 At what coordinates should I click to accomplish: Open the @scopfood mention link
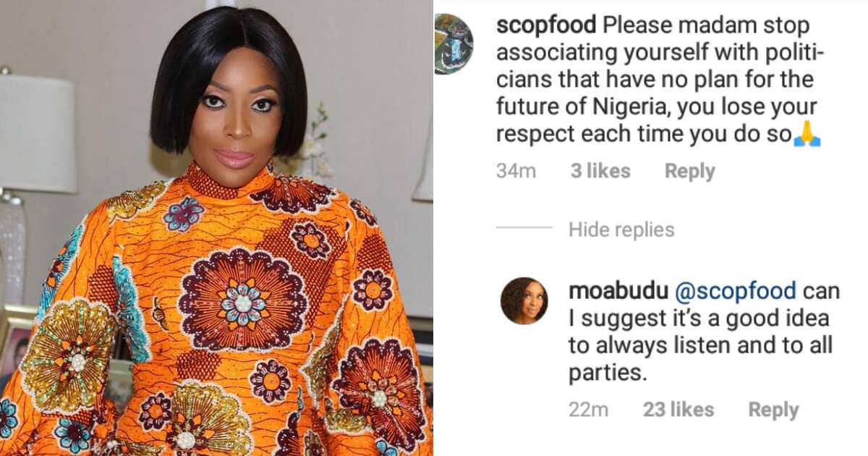pos(735,291)
